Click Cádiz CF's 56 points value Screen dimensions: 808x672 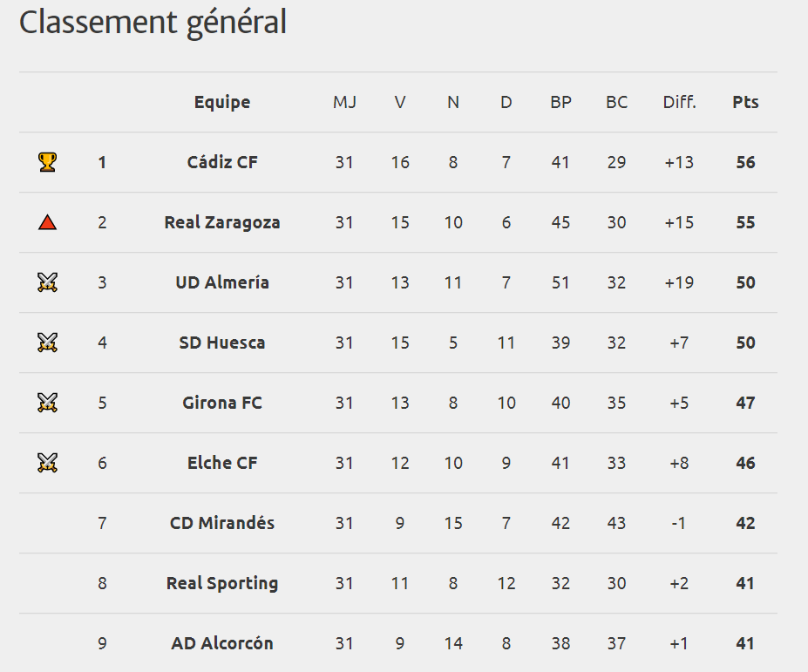[745, 162]
